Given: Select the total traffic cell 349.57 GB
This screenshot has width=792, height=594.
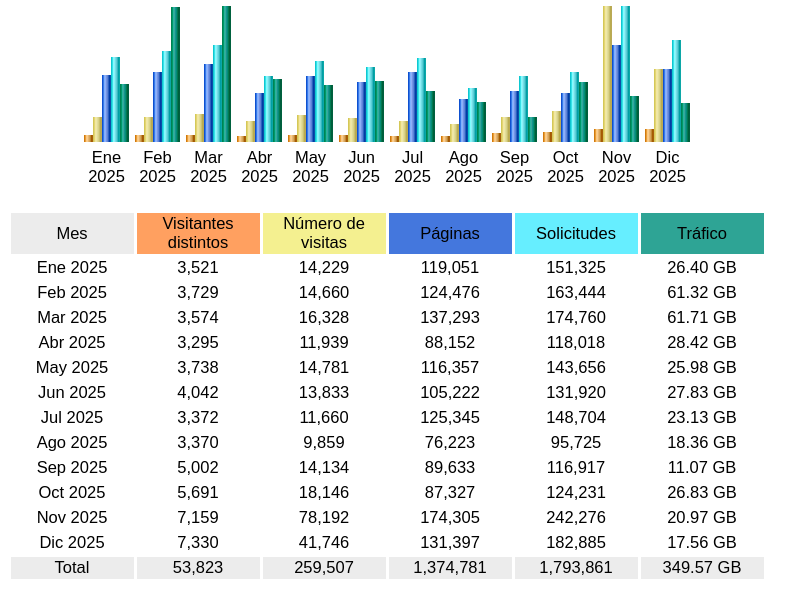Looking at the screenshot, I should 702,567.
